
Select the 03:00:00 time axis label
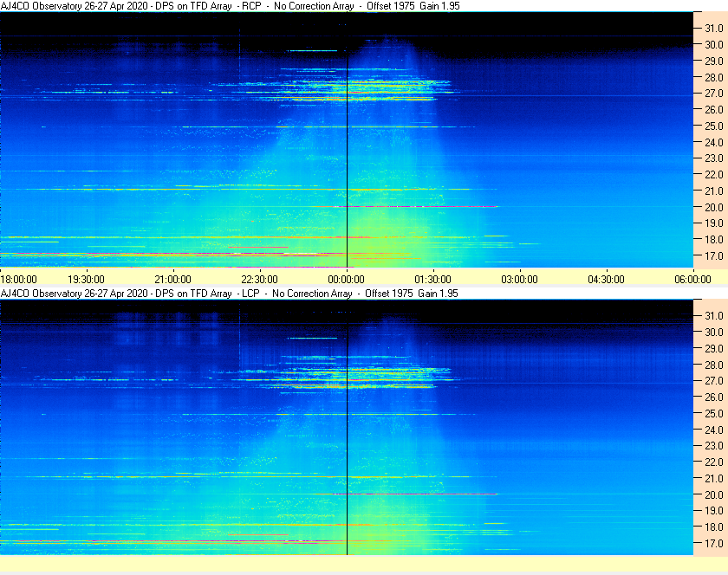[519, 280]
